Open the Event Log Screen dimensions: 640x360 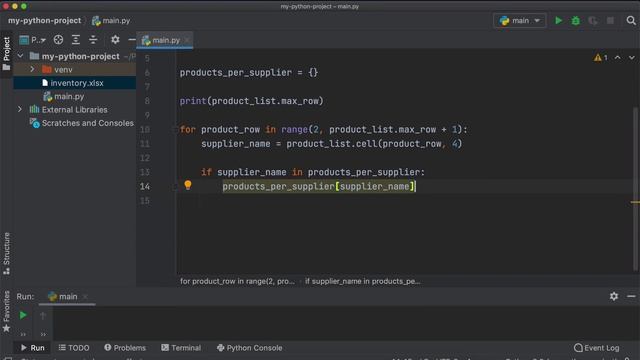(596, 348)
